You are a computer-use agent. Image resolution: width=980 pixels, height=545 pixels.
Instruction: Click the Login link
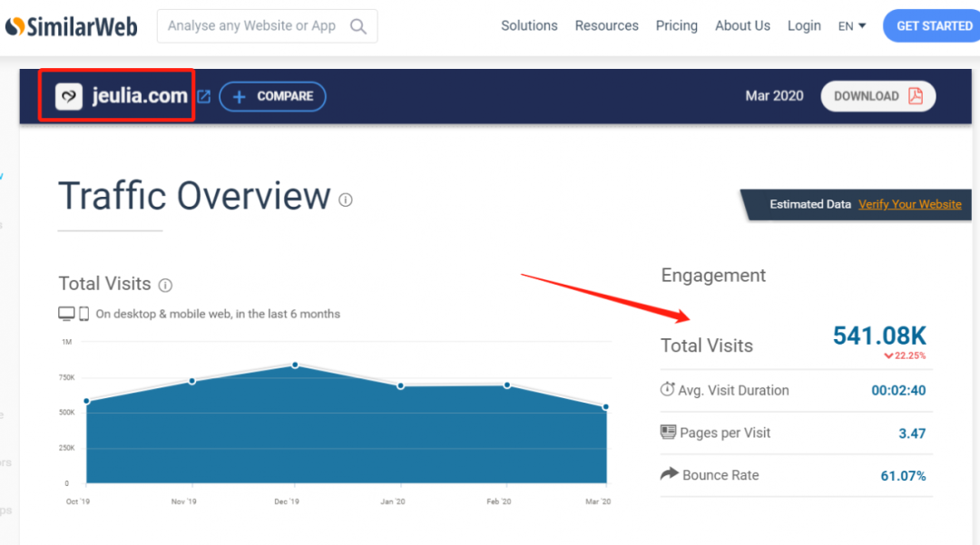[x=804, y=25]
